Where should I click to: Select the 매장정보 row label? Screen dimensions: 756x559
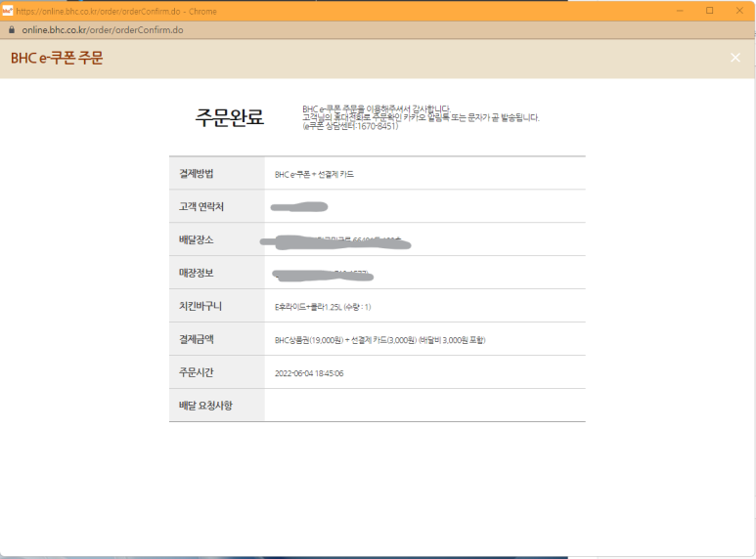(x=197, y=274)
